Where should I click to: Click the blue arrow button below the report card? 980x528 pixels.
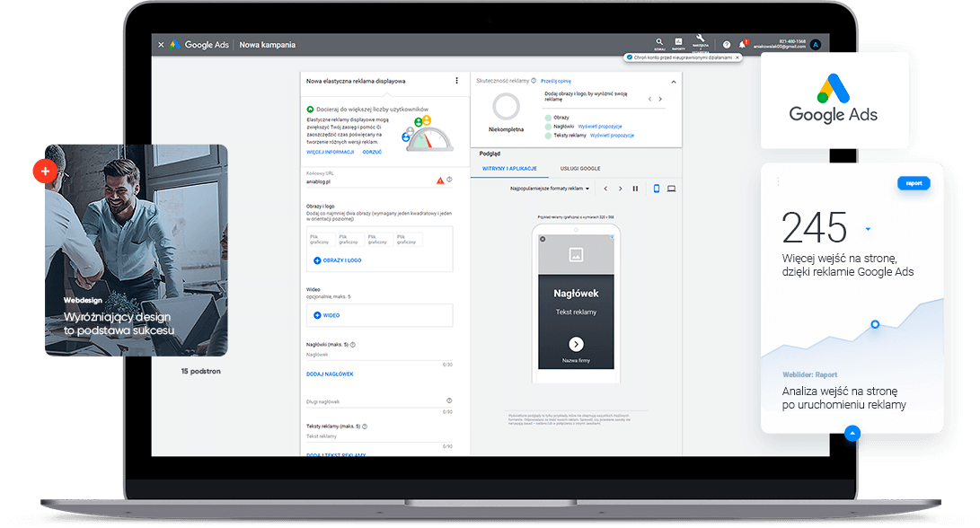click(x=852, y=433)
